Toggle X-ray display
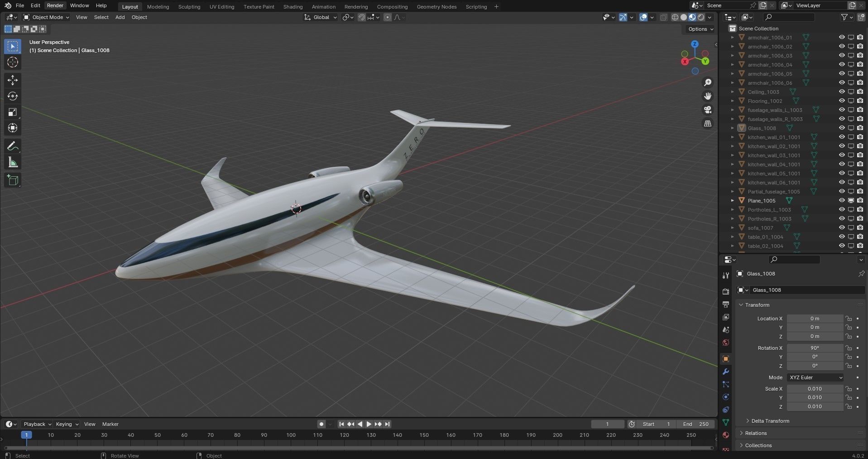 tap(663, 17)
